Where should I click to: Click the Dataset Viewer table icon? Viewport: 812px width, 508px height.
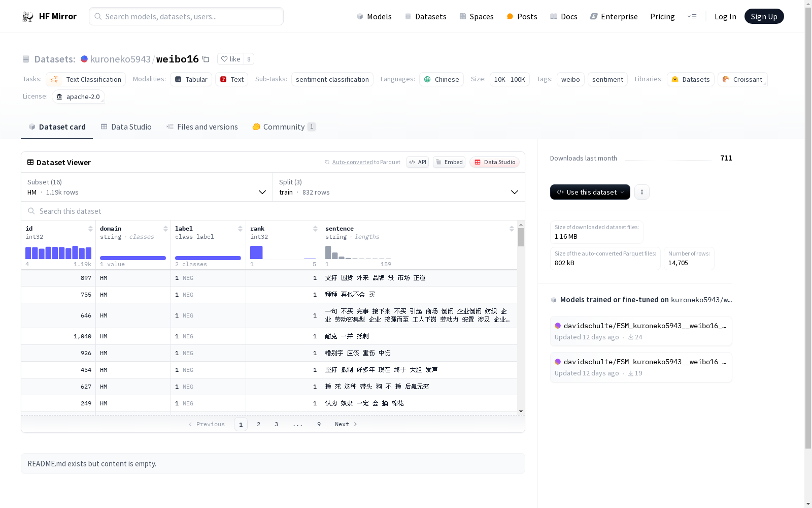[x=30, y=162]
